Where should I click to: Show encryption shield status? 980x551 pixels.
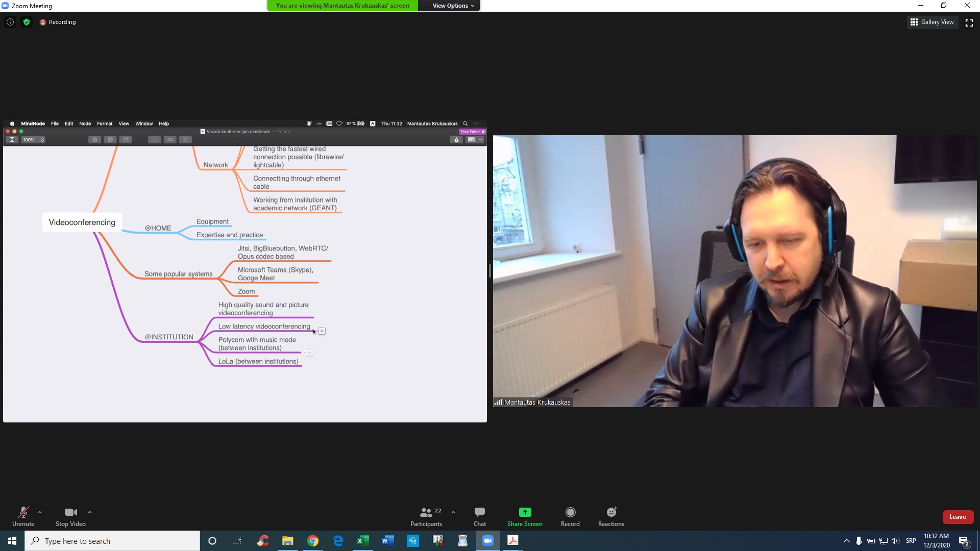coord(27,22)
